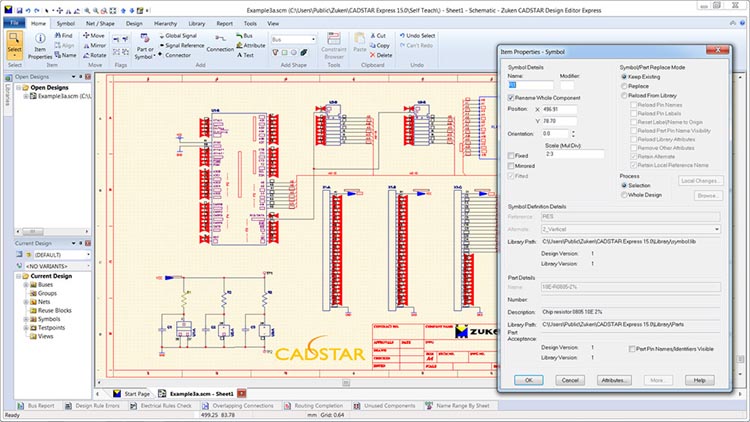Image resolution: width=750 pixels, height=422 pixels.
Task: Click the Delete command in Clipboard group
Action: pos(381,55)
